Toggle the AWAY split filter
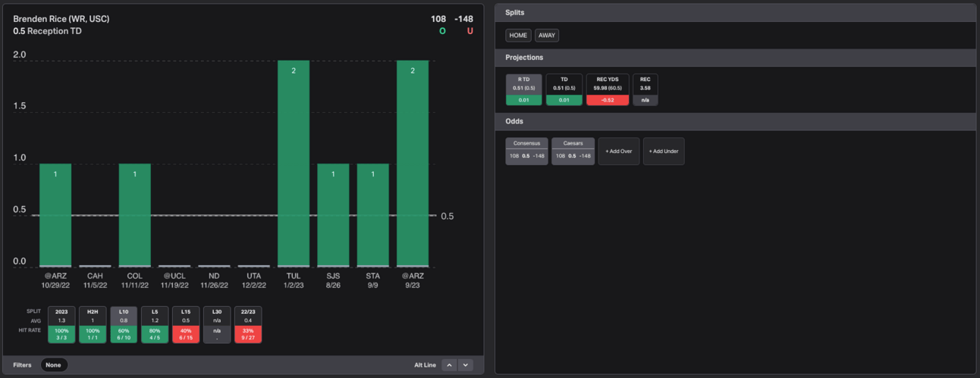Image resolution: width=980 pixels, height=378 pixels. pyautogui.click(x=547, y=36)
